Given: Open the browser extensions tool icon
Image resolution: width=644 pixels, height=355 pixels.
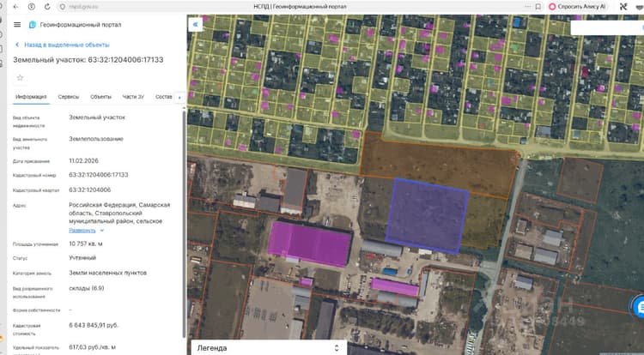Looking at the screenshot, I should pos(623,7).
